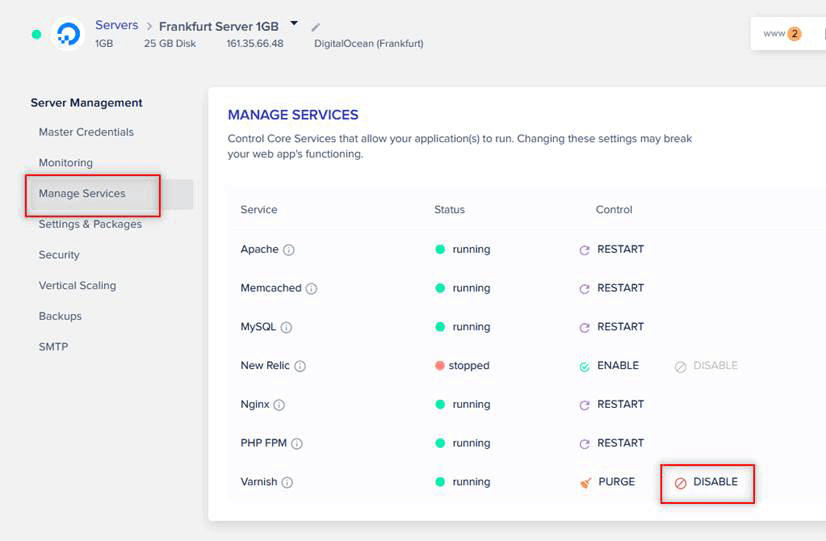Click the Service column header
Viewport: 826px width, 541px height.
(259, 210)
